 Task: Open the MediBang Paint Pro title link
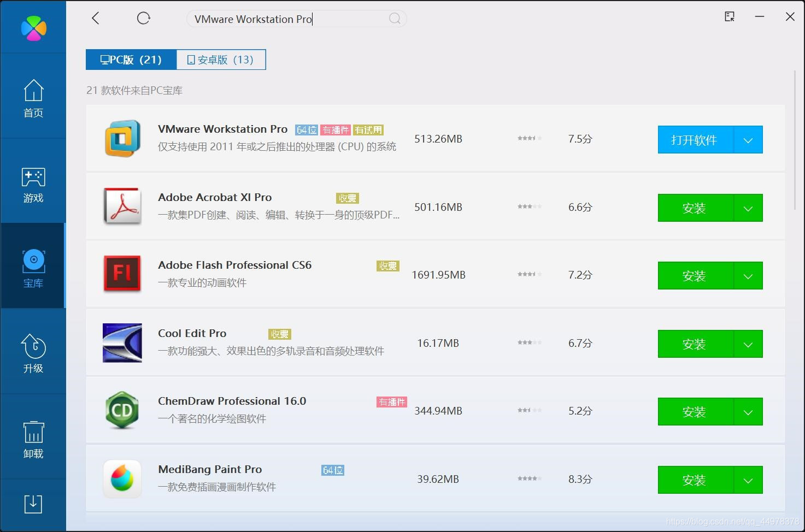[x=210, y=470]
